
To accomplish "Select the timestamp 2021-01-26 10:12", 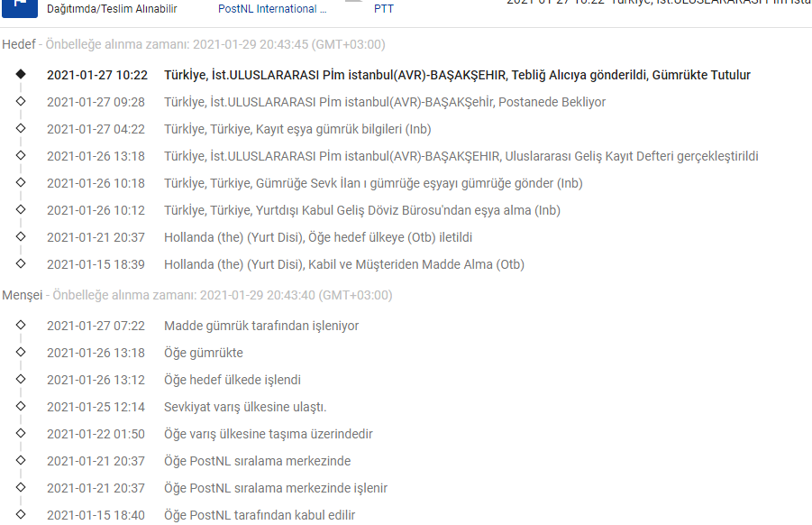I will [x=96, y=210].
